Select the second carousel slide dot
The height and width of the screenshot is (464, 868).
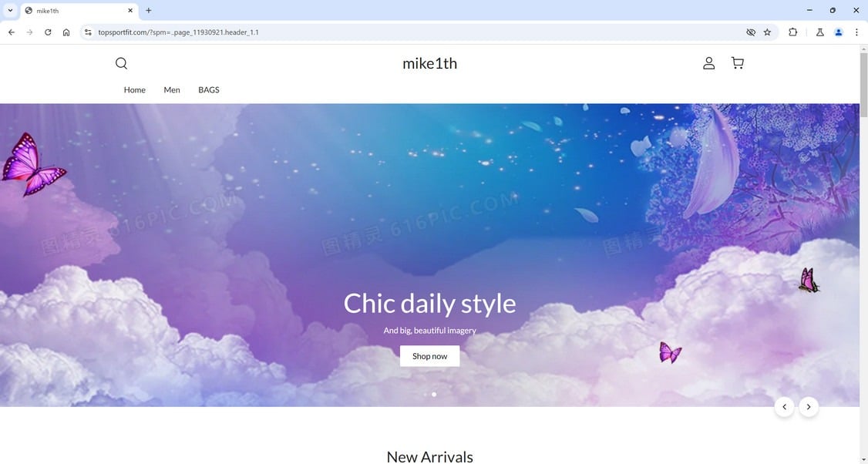coord(434,394)
